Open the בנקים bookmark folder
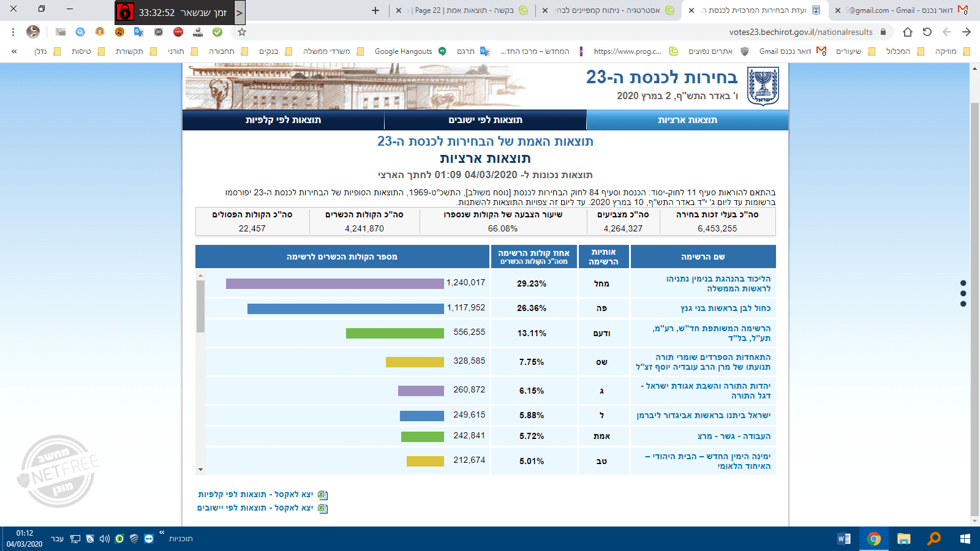980x551 pixels. pyautogui.click(x=275, y=51)
